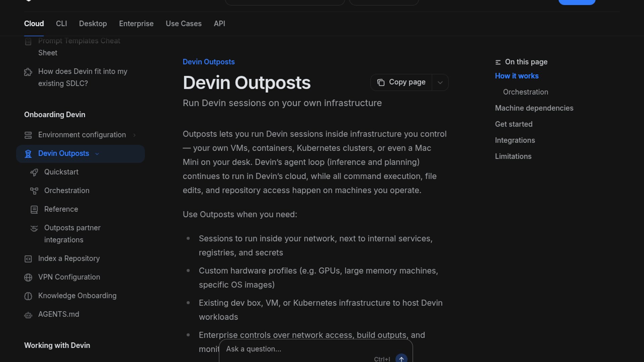Click the Knowledge Onboarding brain icon
This screenshot has width=644, height=362.
click(x=28, y=296)
